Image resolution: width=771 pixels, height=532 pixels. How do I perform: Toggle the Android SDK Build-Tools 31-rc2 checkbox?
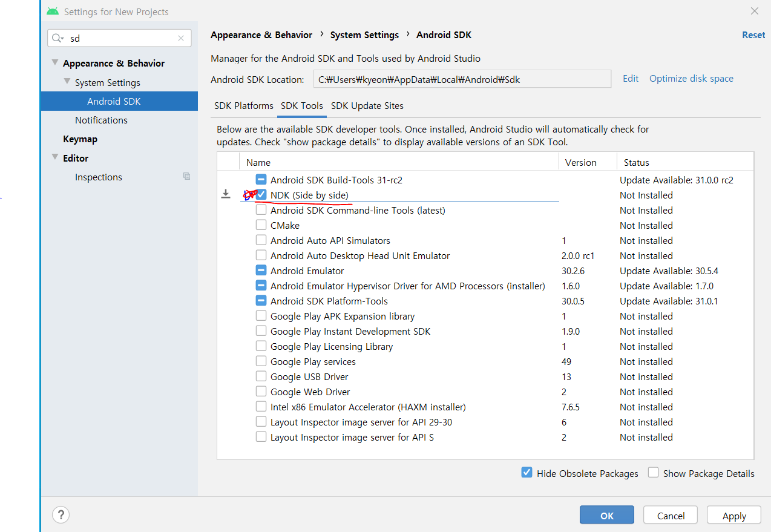coord(261,180)
